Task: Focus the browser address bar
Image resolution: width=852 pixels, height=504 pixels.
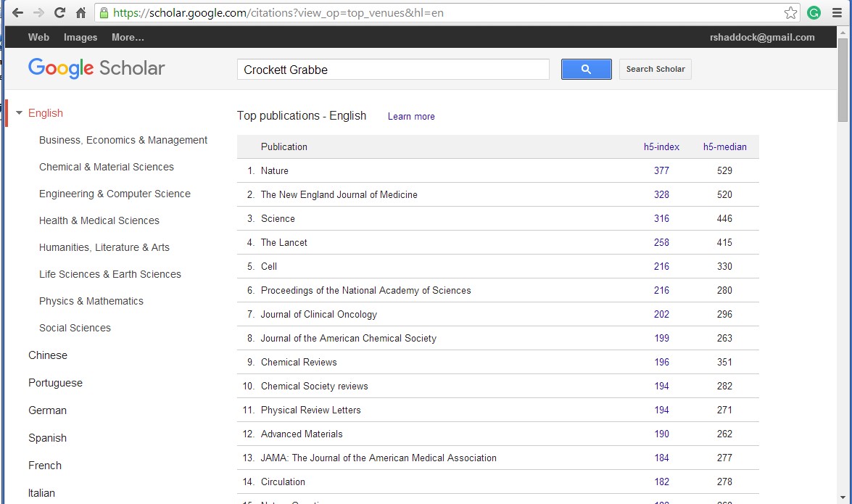Action: pos(447,12)
